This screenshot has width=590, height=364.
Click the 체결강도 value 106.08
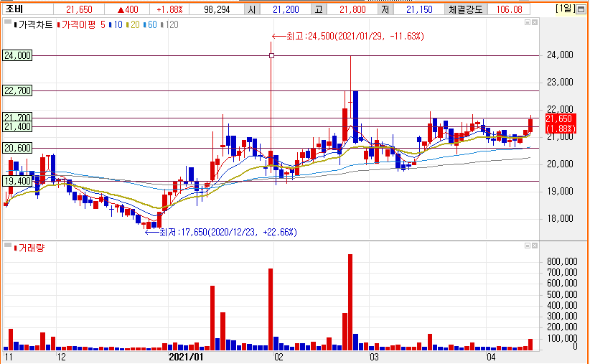(510, 9)
